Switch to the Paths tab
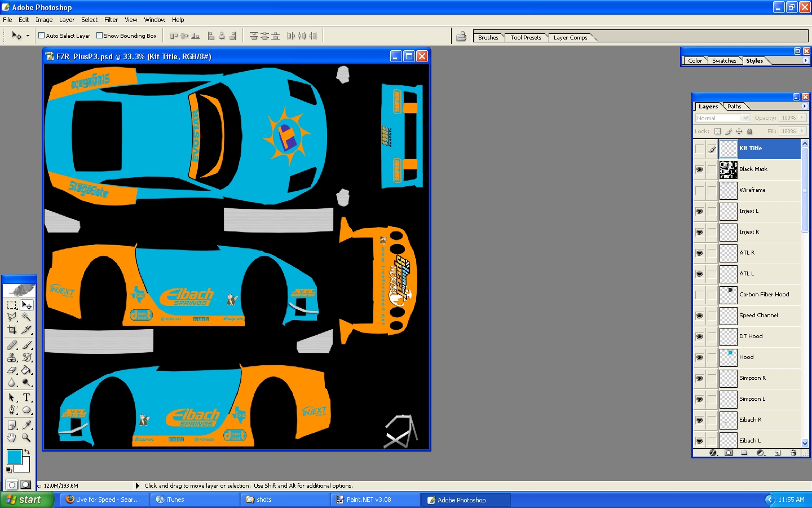The width and height of the screenshot is (812, 508). [x=734, y=106]
